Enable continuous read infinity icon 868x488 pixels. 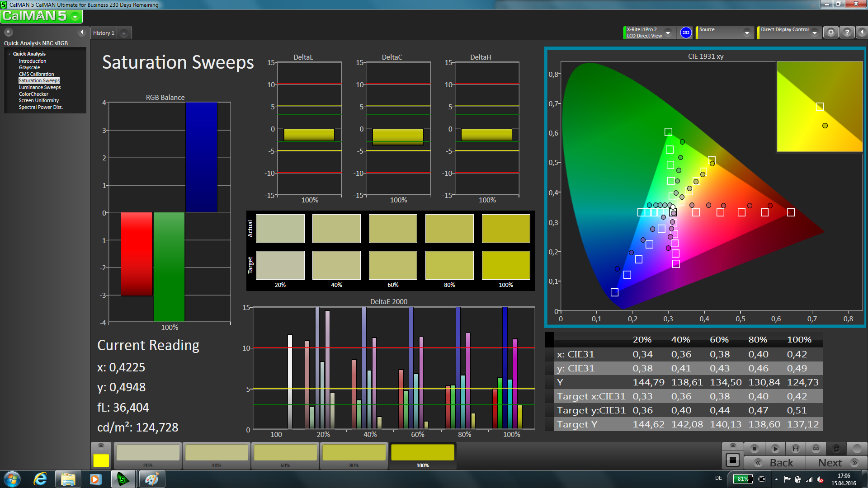pos(816,449)
